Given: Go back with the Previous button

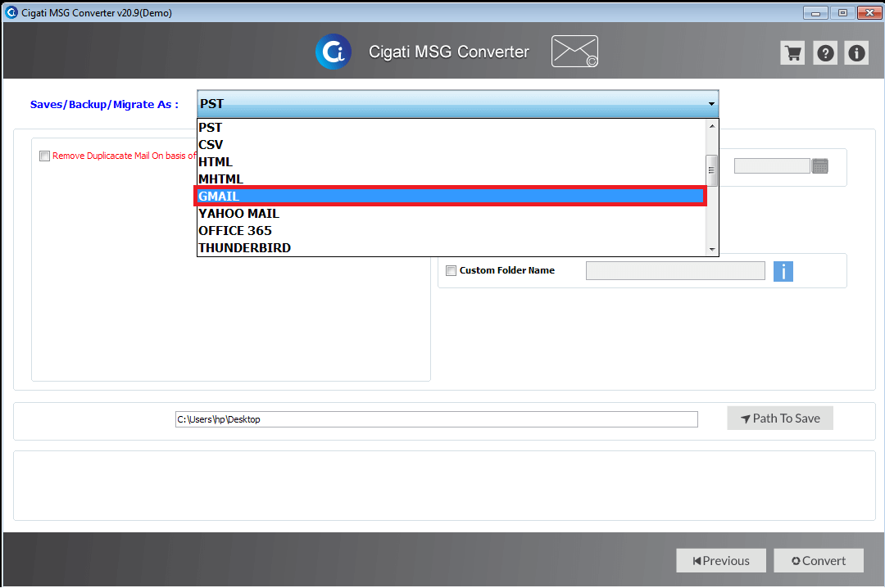Looking at the screenshot, I should (721, 560).
